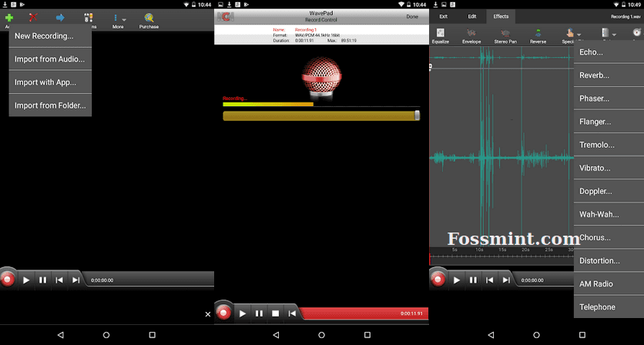The height and width of the screenshot is (345, 644).
Task: Click the Purchase toolbar icon
Action: [149, 19]
